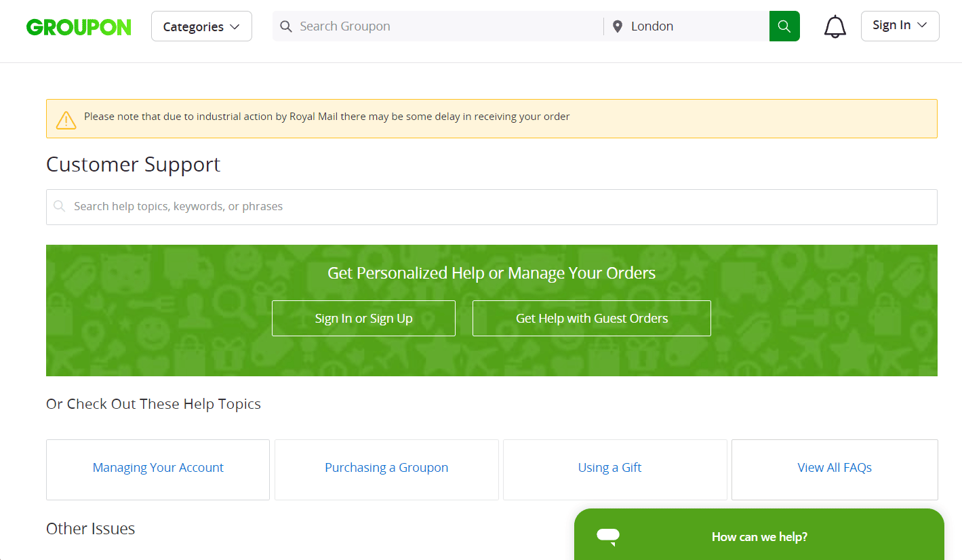
Task: Click the How can we help chat widget
Action: click(759, 536)
